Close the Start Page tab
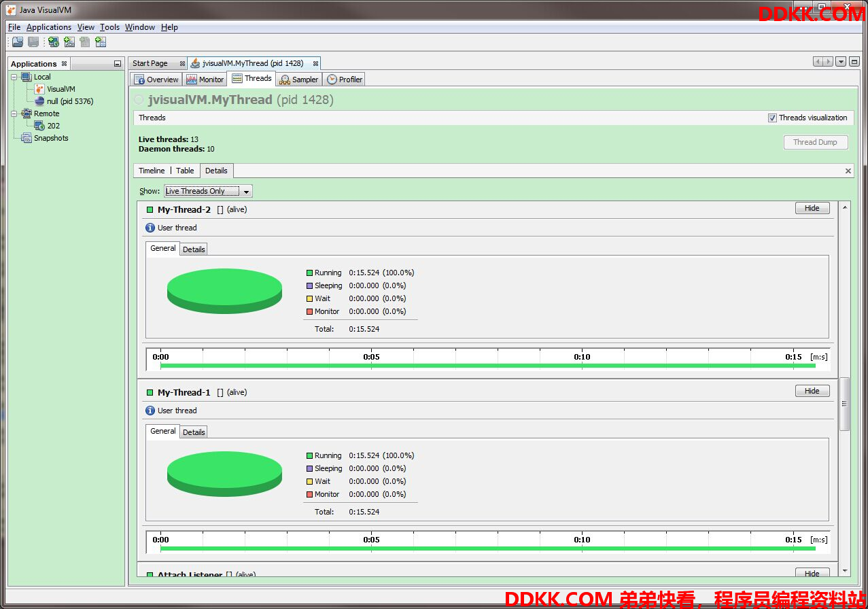This screenshot has width=868, height=609. pyautogui.click(x=182, y=63)
